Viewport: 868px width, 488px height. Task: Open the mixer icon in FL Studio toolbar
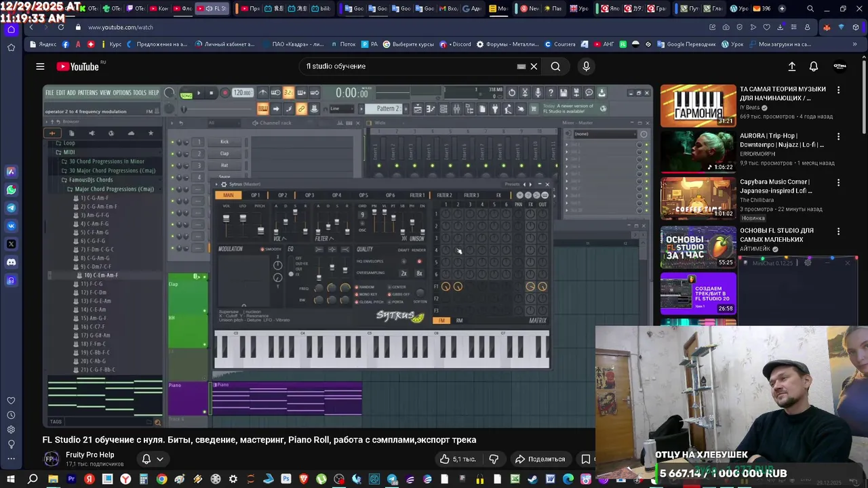click(457, 108)
